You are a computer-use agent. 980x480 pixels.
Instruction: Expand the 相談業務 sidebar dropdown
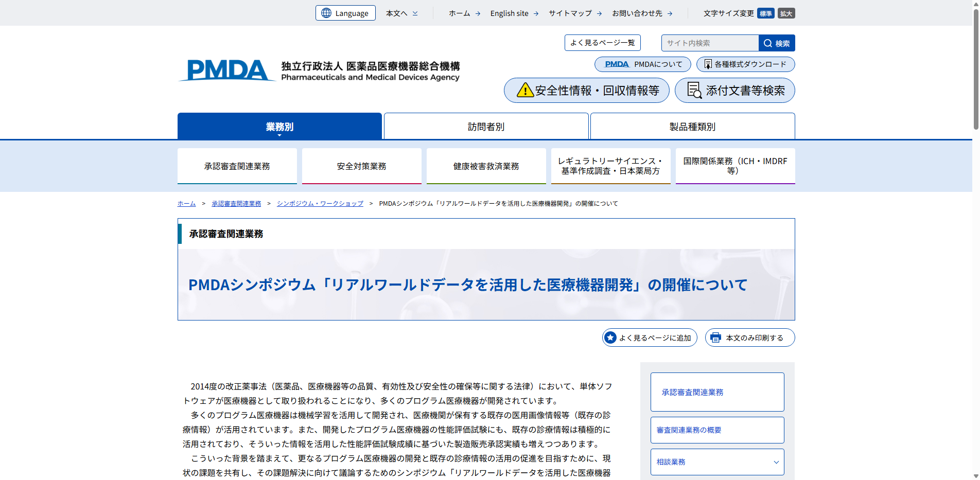click(x=777, y=461)
